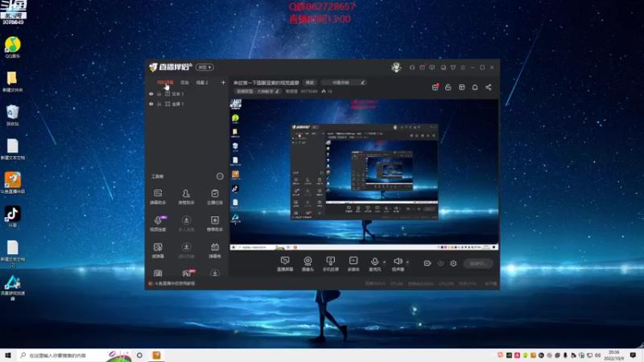Add a 摄像头 camera source
The height and width of the screenshot is (362, 644).
pos(308,264)
